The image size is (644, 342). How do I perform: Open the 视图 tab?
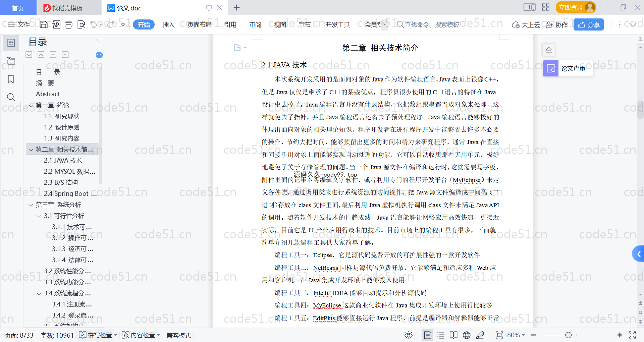280,24
